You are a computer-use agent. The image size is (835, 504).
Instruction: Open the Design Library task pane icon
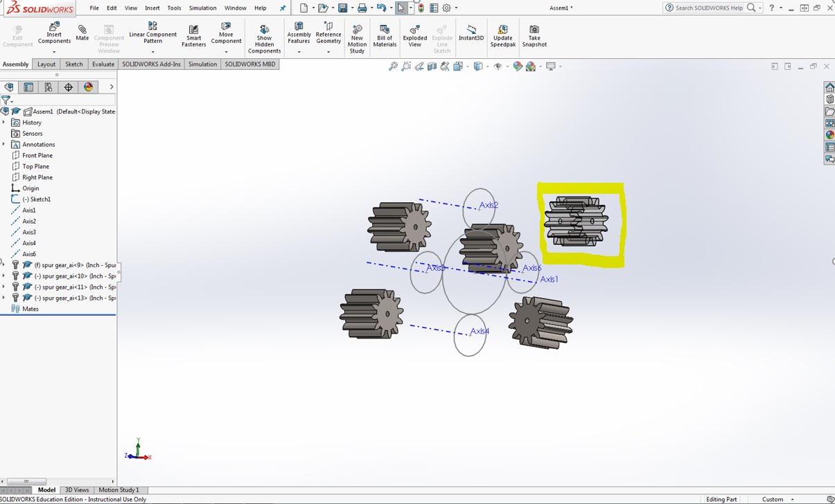coord(829,99)
